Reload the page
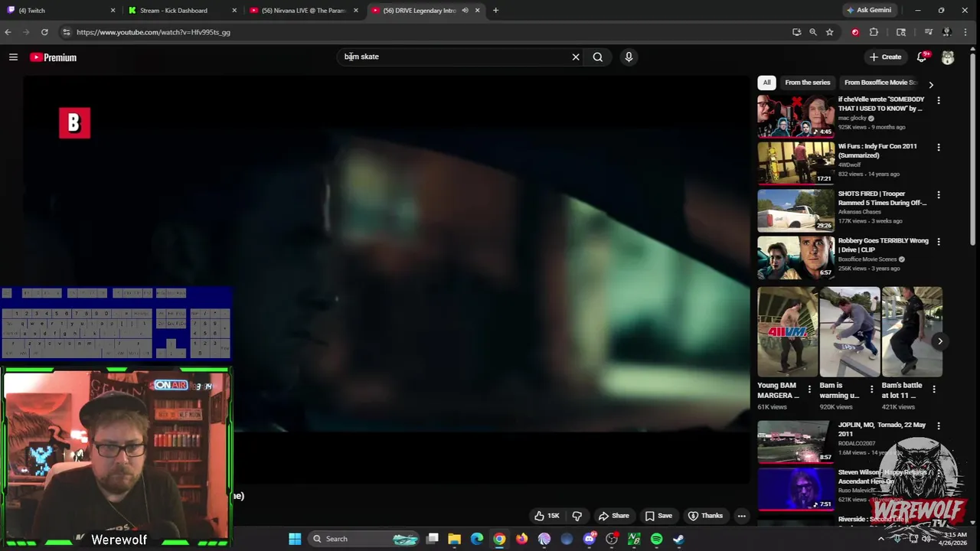Image resolution: width=980 pixels, height=551 pixels. tap(44, 32)
